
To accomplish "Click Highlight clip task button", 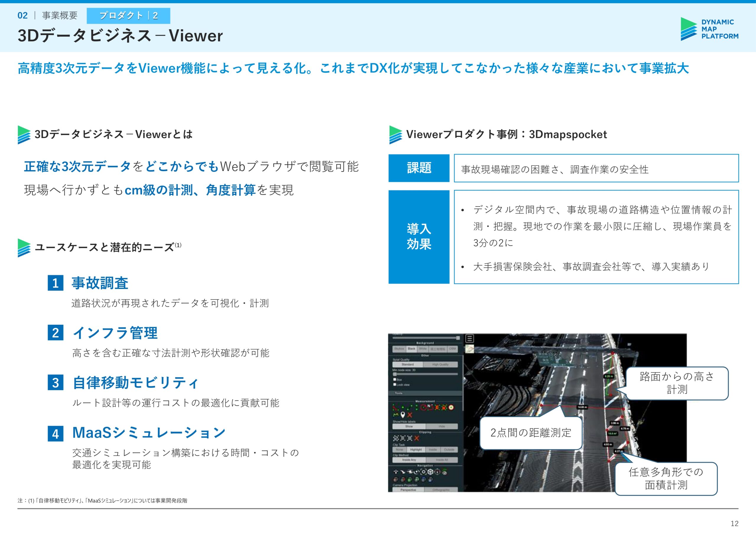I will point(416,450).
